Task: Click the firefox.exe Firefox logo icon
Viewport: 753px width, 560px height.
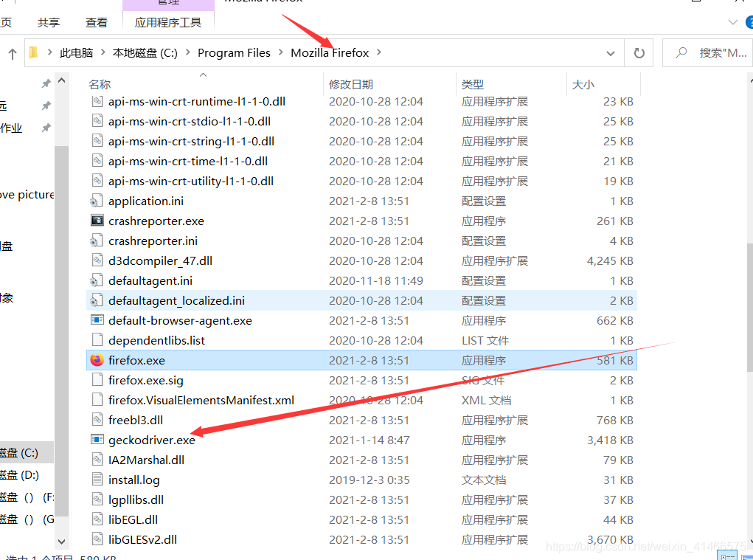Action: [97, 360]
